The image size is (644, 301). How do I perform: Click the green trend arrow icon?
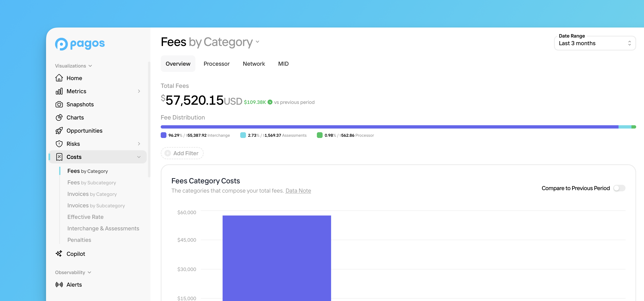270,102
